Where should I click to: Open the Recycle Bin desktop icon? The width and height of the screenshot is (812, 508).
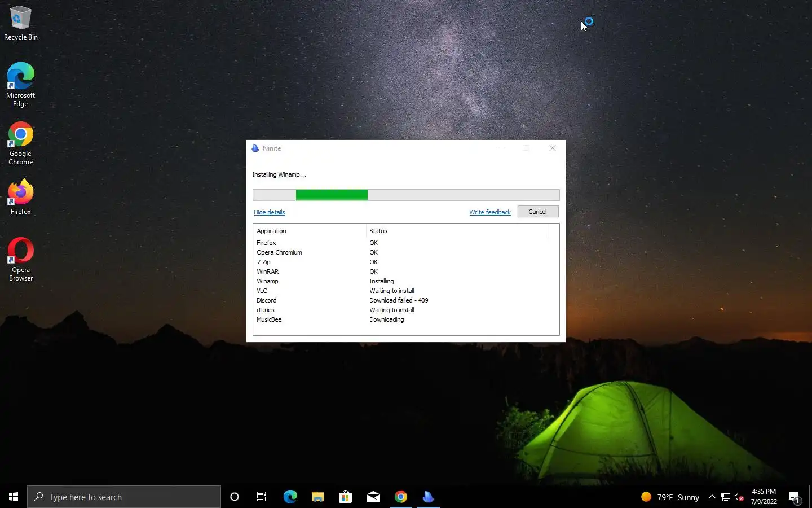(21, 23)
